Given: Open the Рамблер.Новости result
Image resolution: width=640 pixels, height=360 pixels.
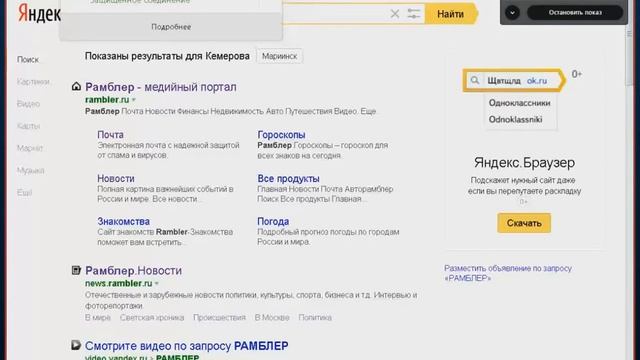Looking at the screenshot, I should coord(133,271).
